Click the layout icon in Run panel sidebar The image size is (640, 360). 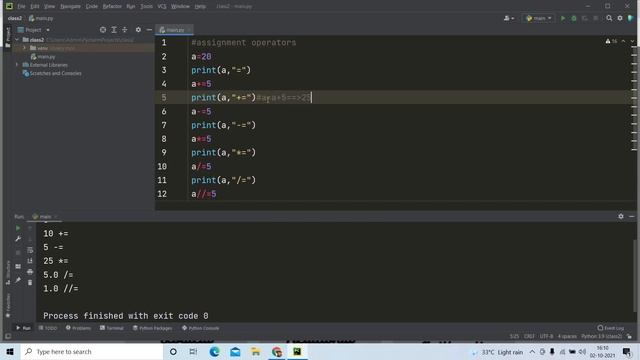click(x=18, y=267)
